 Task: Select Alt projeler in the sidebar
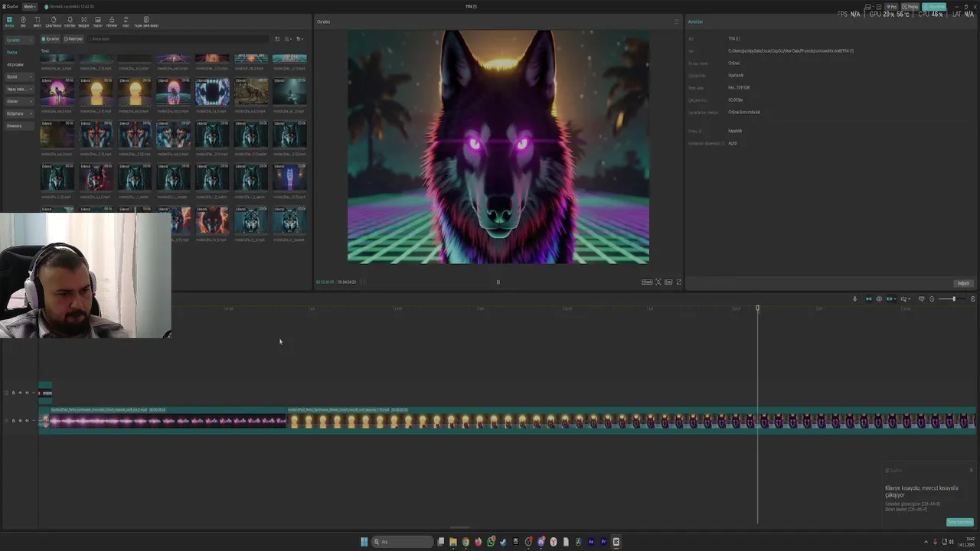[15, 64]
